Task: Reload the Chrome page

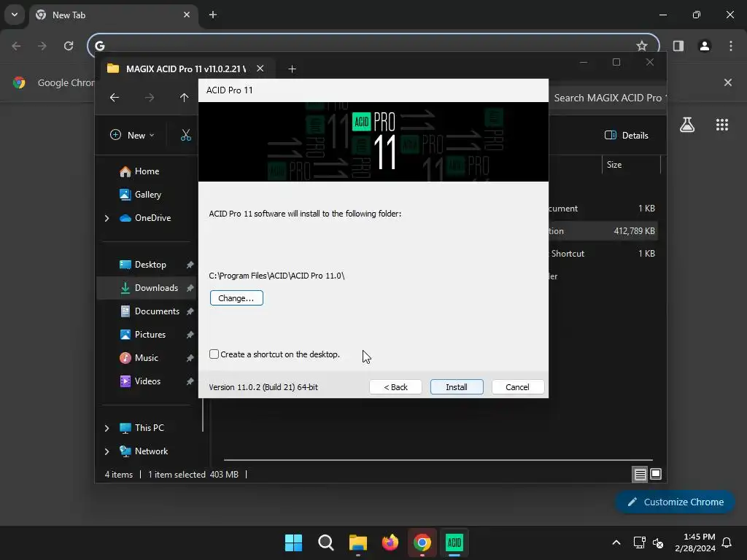Action: (69, 46)
